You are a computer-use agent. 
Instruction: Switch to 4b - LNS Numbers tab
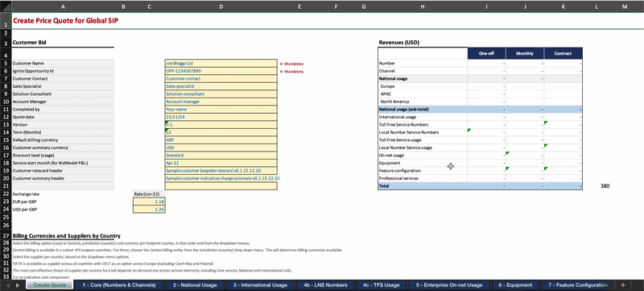pyautogui.click(x=326, y=285)
